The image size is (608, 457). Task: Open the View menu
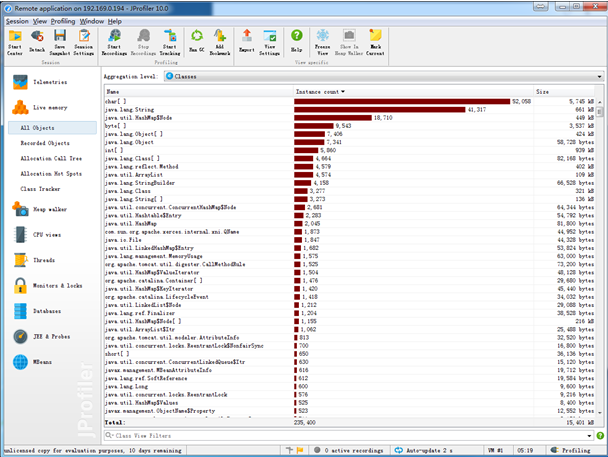pos(40,21)
